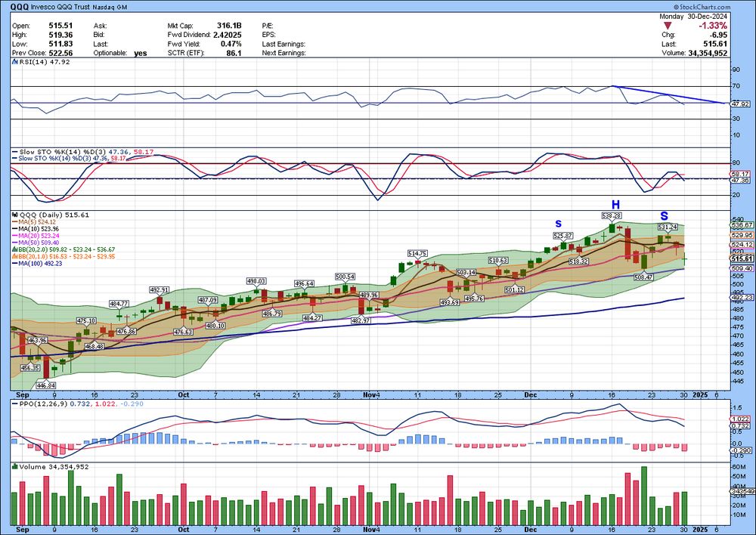Image resolution: width=756 pixels, height=535 pixels.
Task: Click the header Volume value 34,354,952
Action: 708,53
